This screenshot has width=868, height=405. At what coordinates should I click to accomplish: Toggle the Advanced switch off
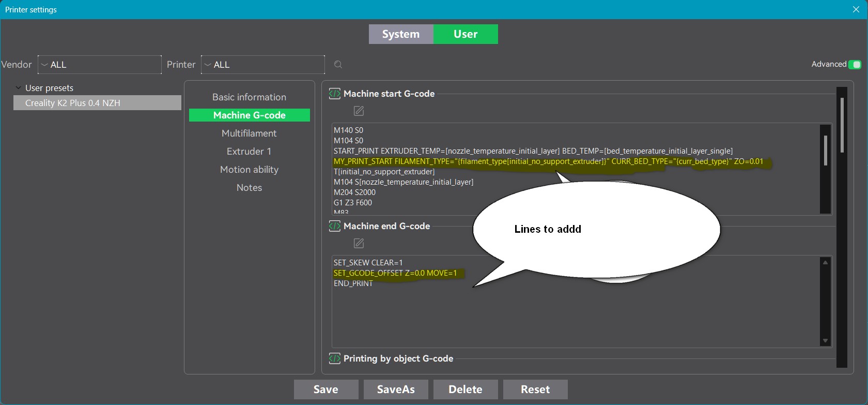pos(855,65)
